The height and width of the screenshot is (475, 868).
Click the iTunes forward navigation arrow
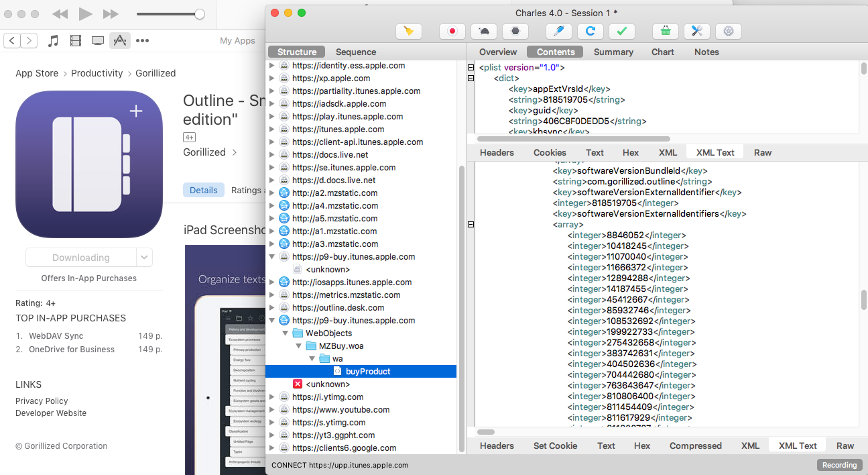pyautogui.click(x=29, y=41)
